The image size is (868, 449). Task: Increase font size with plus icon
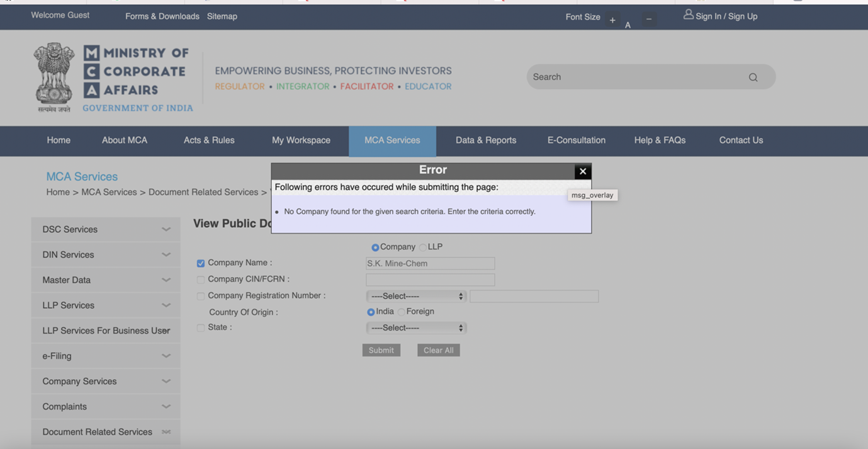[x=612, y=20]
